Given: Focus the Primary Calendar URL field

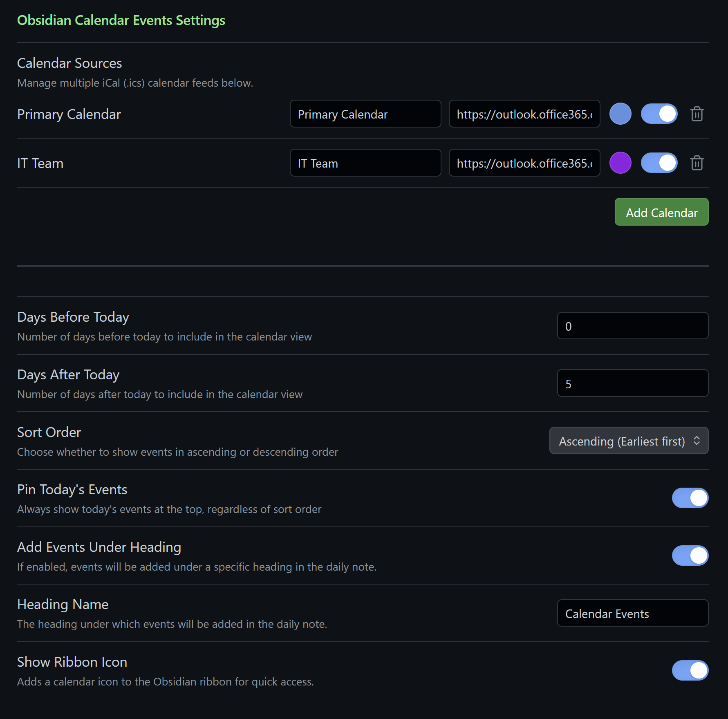Looking at the screenshot, I should coord(524,114).
